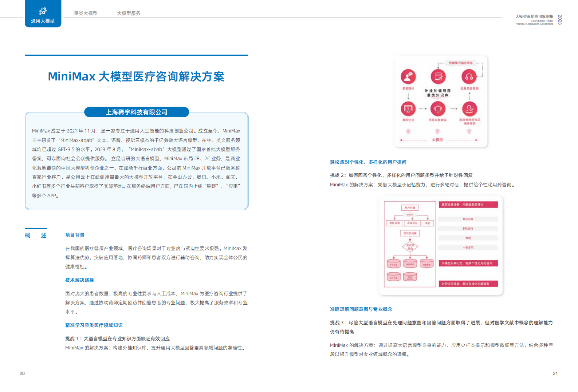Click the 准确理解问题意图与专业概念 heading
Image resolution: width=578 pixels, height=392 pixels.
click(x=361, y=309)
